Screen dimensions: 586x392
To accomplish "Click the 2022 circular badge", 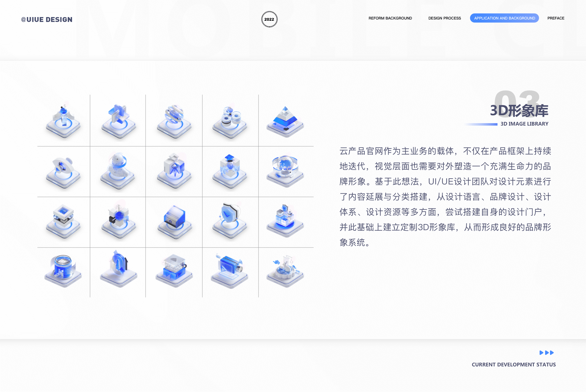I will coord(269,19).
